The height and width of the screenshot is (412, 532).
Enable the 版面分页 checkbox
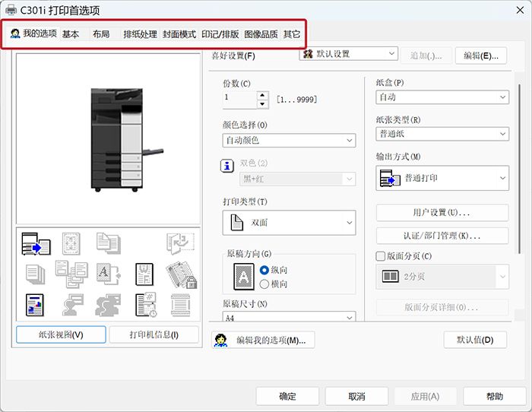click(x=382, y=256)
